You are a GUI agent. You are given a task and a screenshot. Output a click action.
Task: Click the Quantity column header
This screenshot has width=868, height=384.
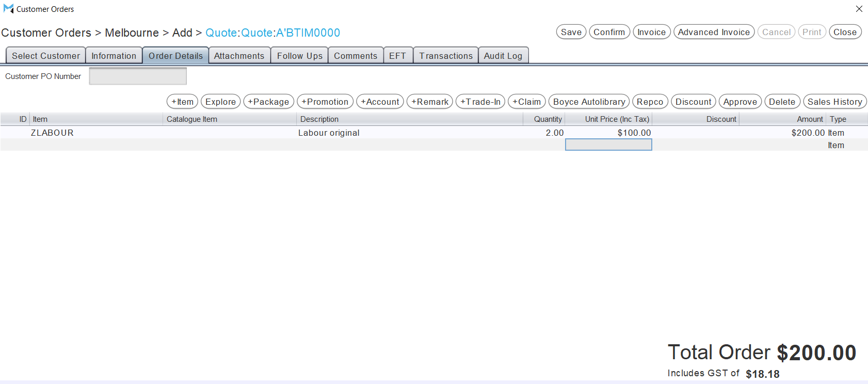(544, 119)
